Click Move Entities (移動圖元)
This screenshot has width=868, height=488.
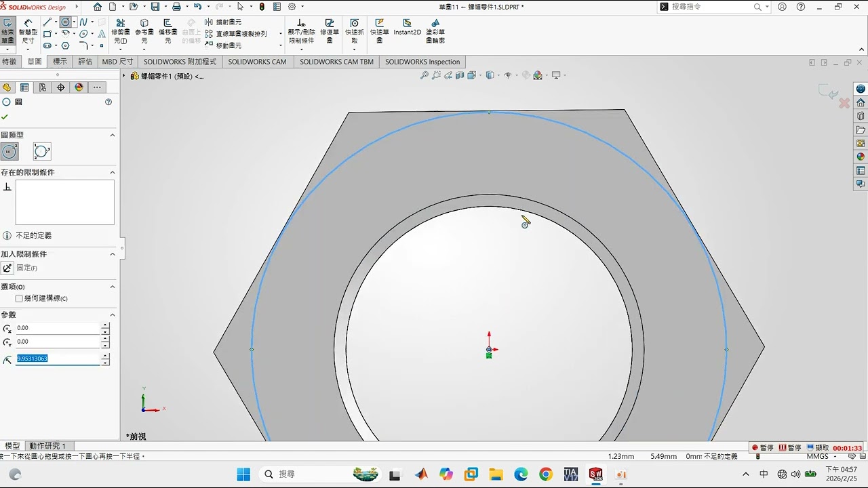[x=222, y=45]
